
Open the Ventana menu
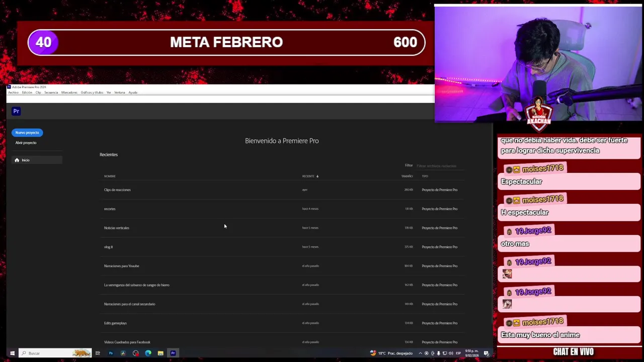click(x=119, y=93)
